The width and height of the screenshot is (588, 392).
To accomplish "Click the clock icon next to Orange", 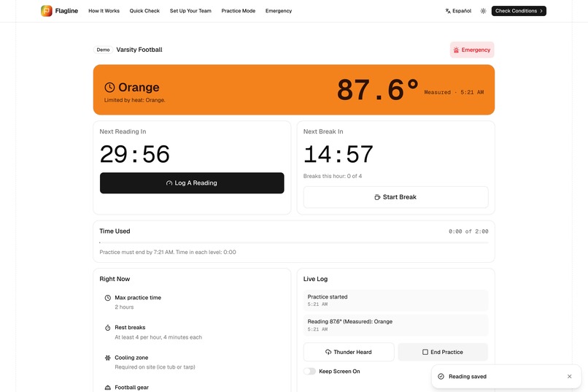I will point(109,88).
